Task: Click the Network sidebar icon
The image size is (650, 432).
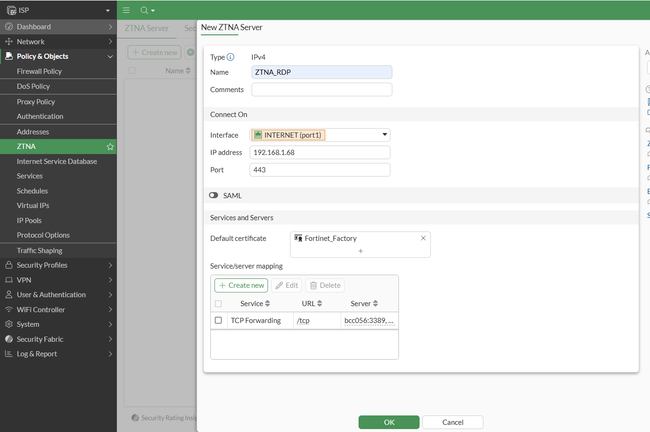Action: click(9, 41)
